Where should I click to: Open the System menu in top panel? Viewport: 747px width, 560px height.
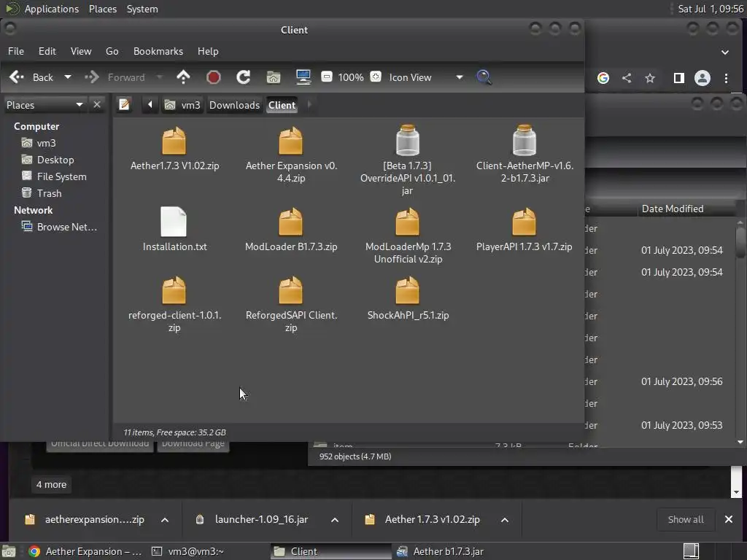pos(142,9)
